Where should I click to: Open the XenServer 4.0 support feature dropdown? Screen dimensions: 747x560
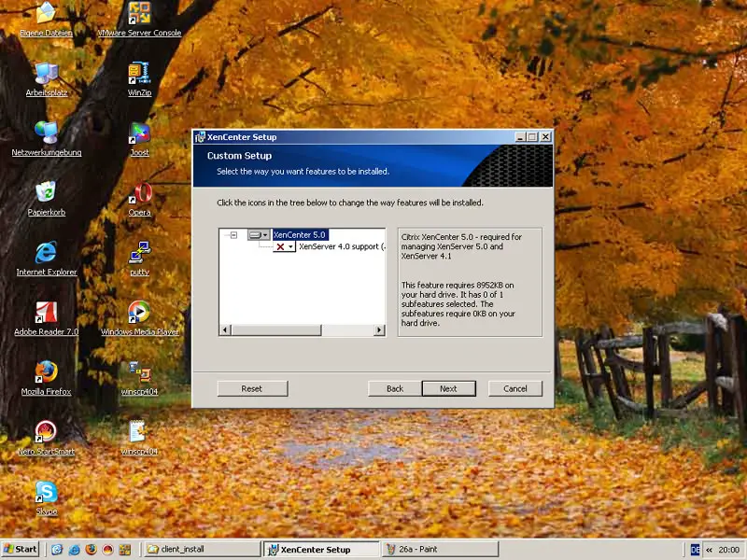(285, 246)
